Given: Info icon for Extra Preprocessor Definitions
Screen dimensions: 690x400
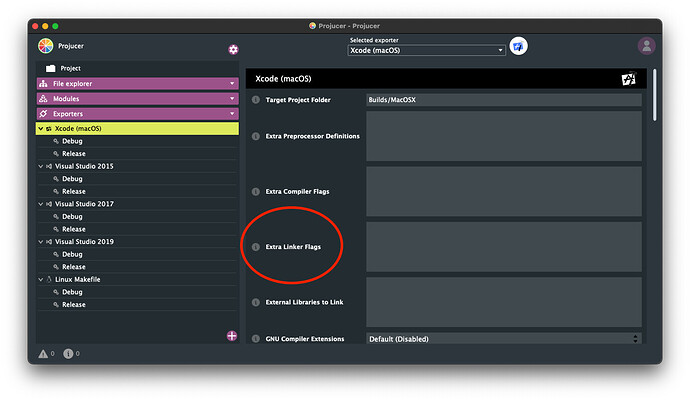Looking at the screenshot, I should pyautogui.click(x=256, y=136).
